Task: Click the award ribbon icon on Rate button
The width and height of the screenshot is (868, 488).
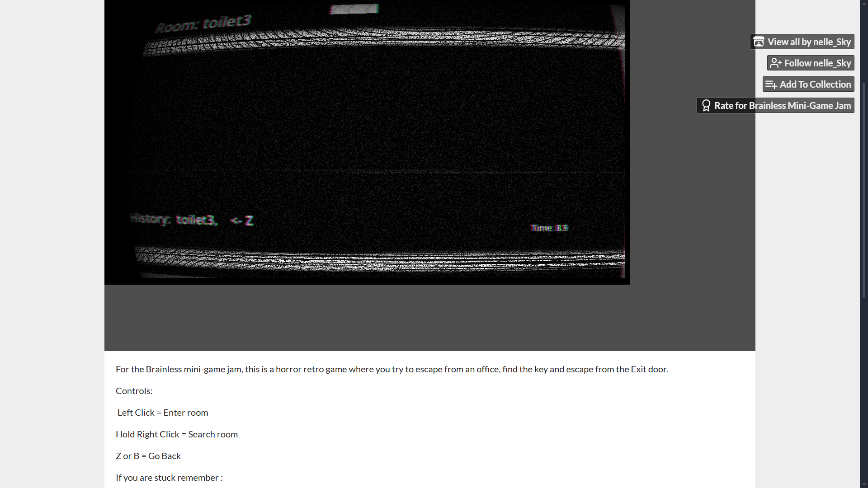Action: pyautogui.click(x=706, y=106)
